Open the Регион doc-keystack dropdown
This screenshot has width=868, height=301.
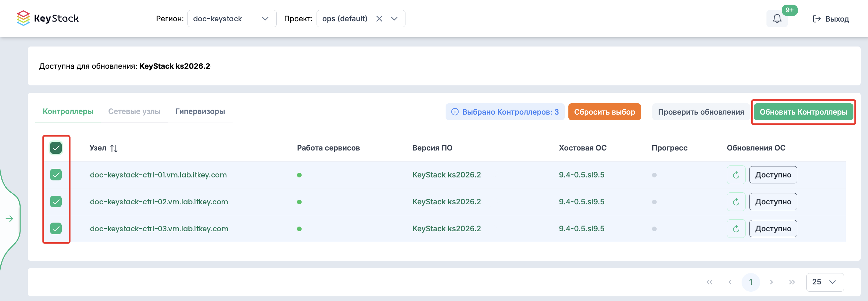tap(232, 19)
